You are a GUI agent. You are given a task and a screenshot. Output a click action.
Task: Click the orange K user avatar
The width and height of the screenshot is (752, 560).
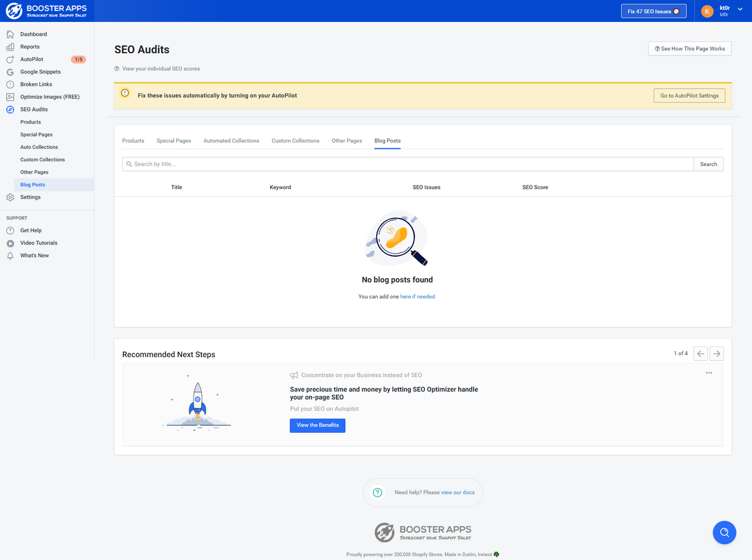pos(708,11)
